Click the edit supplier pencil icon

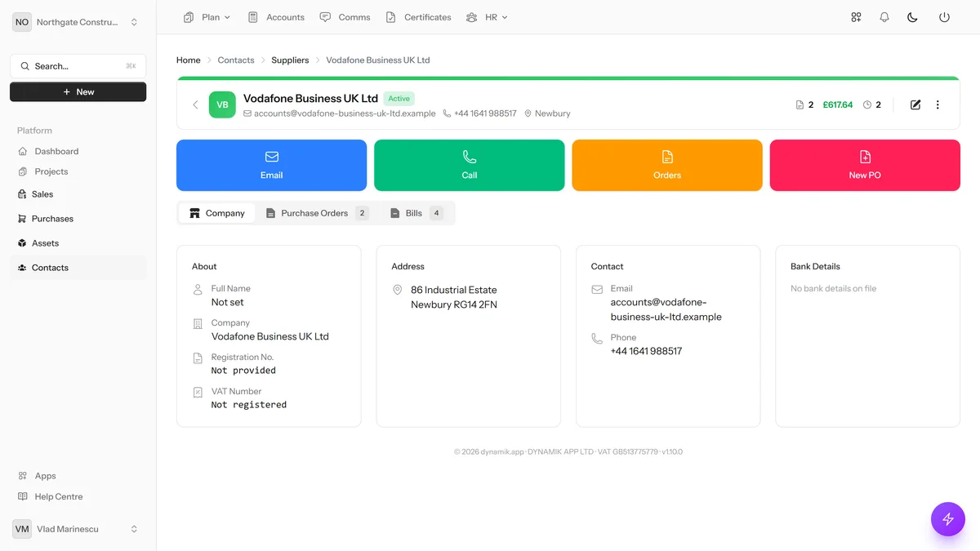(x=915, y=104)
